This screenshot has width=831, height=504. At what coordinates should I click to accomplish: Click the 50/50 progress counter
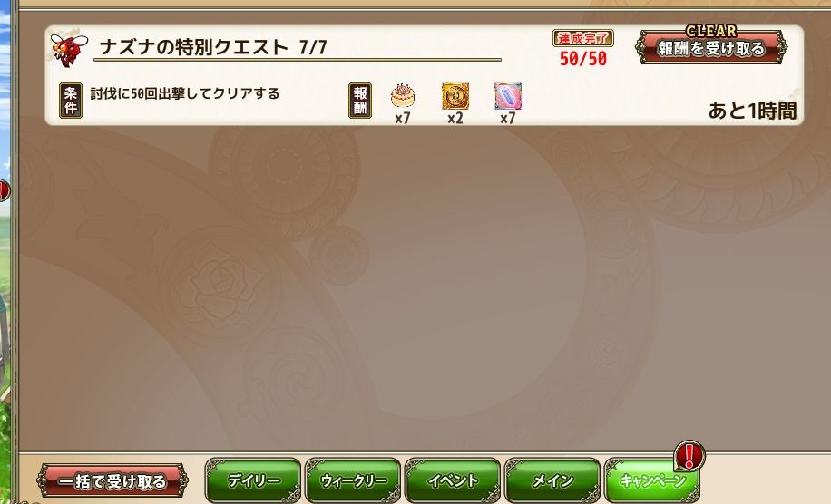583,58
